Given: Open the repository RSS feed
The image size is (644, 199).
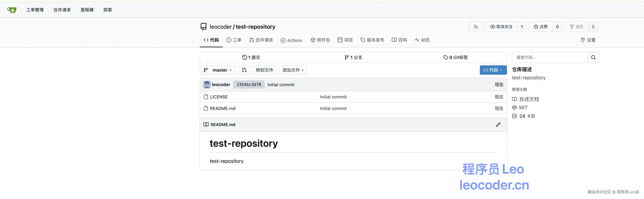Looking at the screenshot, I should pos(475,27).
